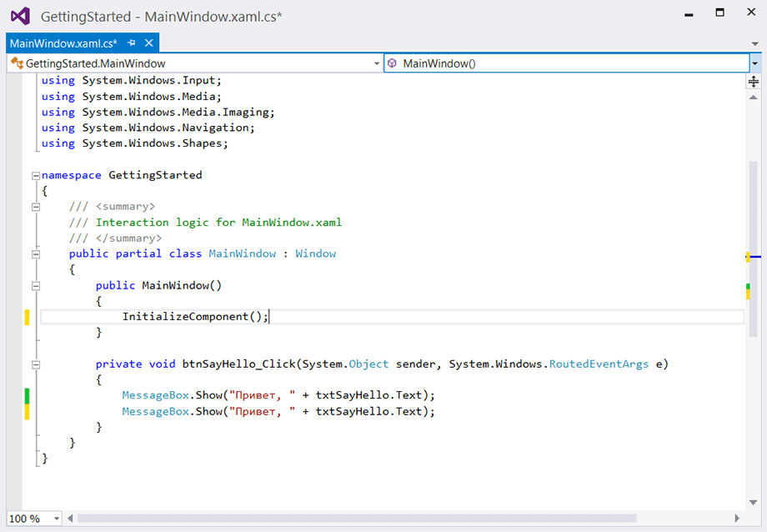Click the method cube icon beside MainWindow()

393,63
